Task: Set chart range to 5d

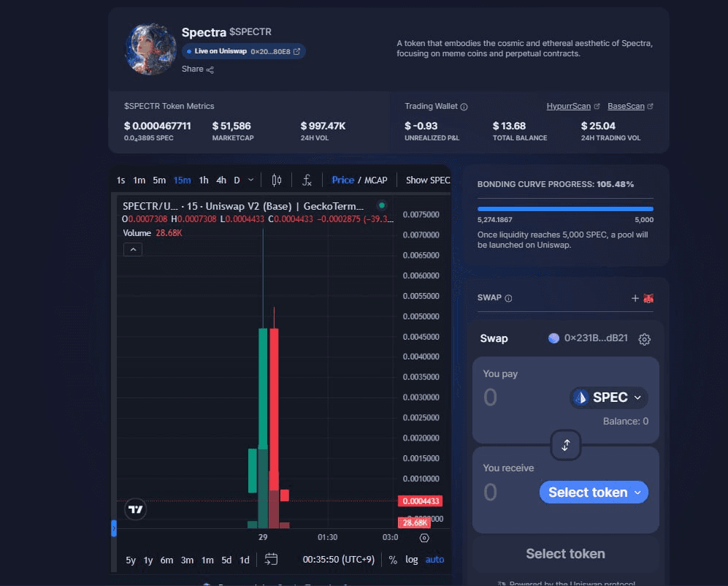Action: pos(226,560)
